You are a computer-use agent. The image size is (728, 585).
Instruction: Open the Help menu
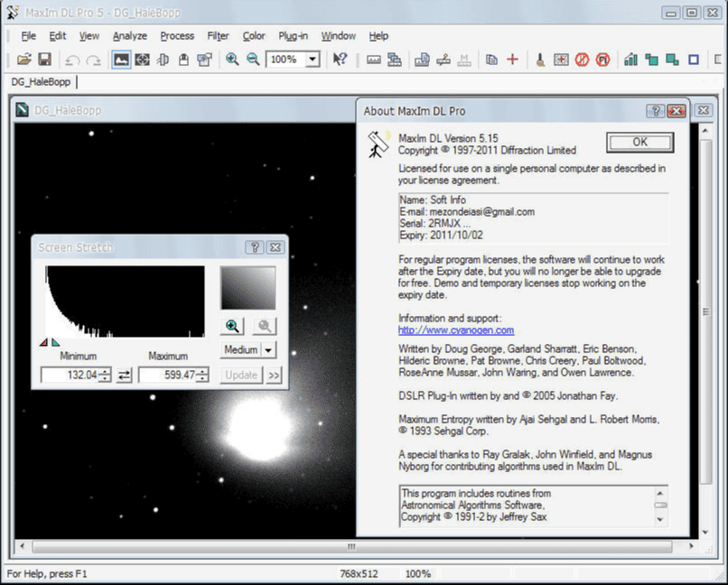pyautogui.click(x=378, y=36)
